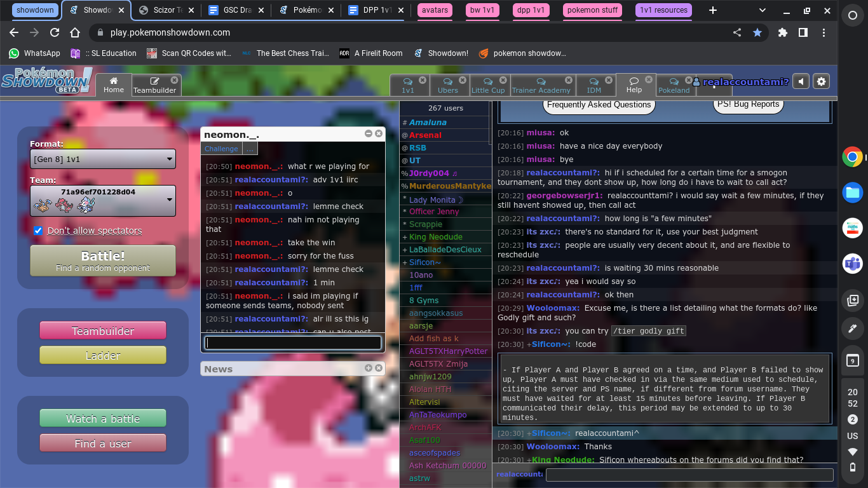The height and width of the screenshot is (488, 868).
Task: Click the '/tier godly gift' command text
Action: click(x=648, y=331)
